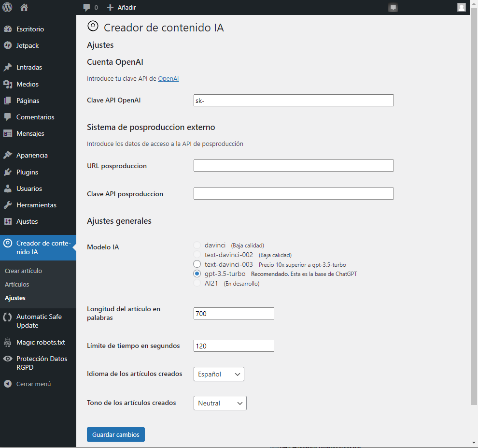This screenshot has width=478, height=448.
Task: Click the plus icon next to Añadir
Action: point(110,8)
